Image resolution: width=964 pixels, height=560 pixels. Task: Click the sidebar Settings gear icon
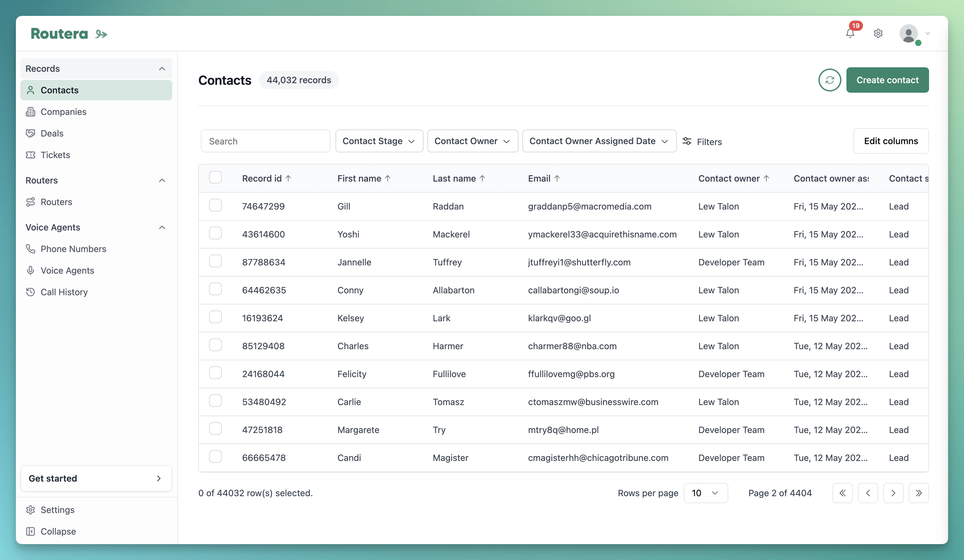(x=31, y=510)
